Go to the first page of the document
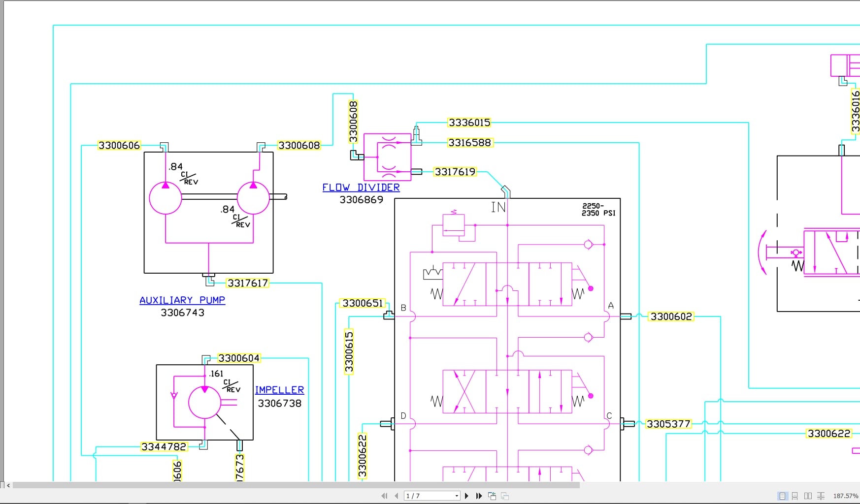The width and height of the screenshot is (860, 504). click(384, 496)
